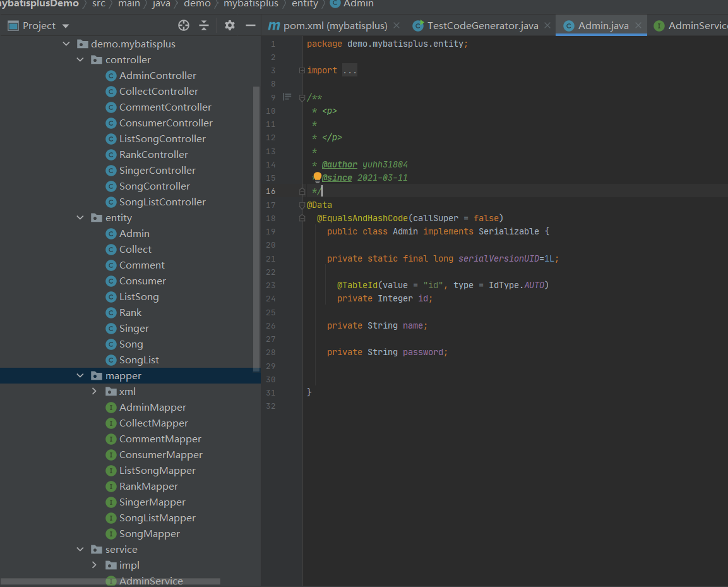Click the Project panel vertical scrollbar

tap(256, 229)
